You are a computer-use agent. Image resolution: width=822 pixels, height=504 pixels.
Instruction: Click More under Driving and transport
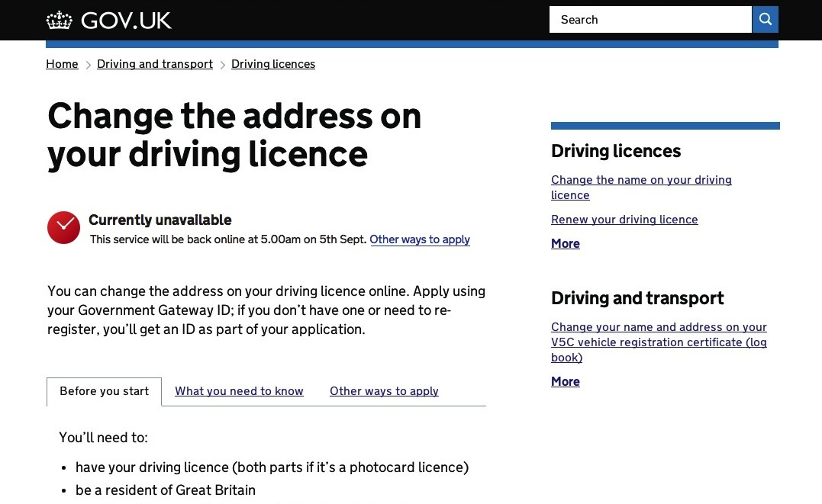coord(565,381)
